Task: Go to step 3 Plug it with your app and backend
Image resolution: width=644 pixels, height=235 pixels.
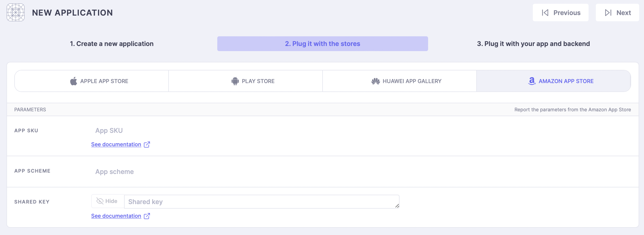Action: (x=533, y=44)
